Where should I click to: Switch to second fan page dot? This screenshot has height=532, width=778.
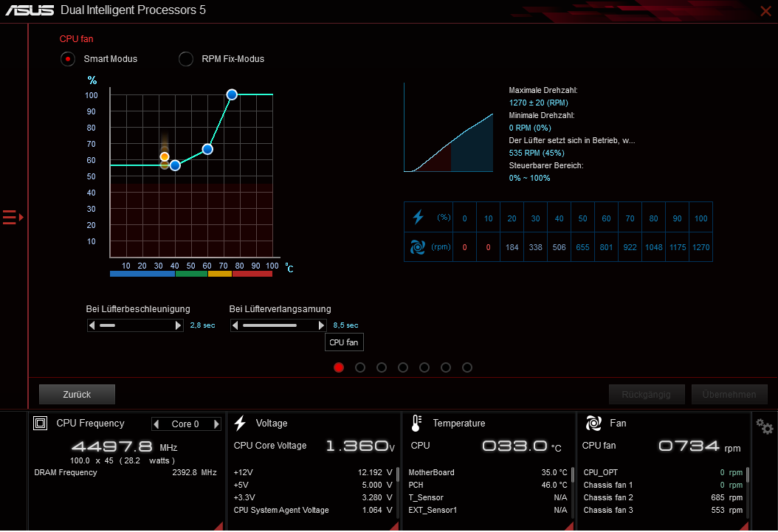tap(360, 367)
